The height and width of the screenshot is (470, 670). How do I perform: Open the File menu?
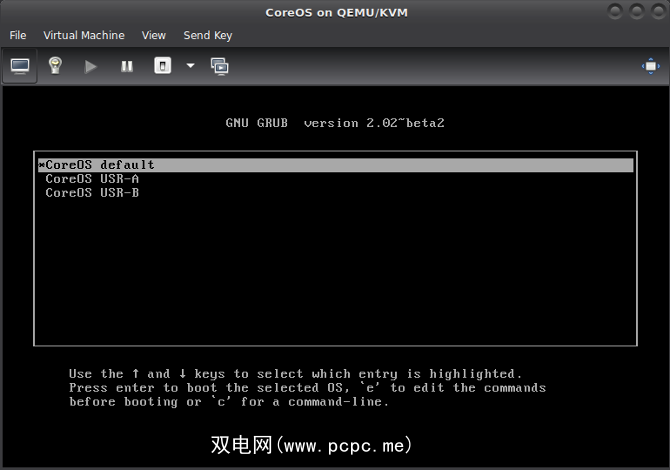click(18, 35)
